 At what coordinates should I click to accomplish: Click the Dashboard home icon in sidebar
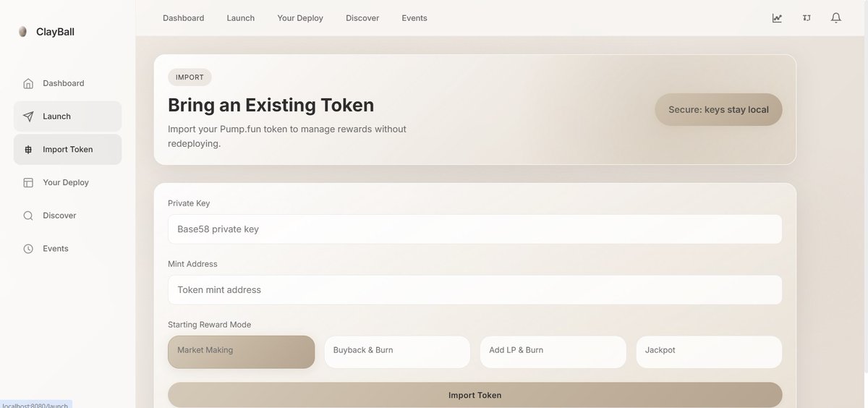pos(28,83)
